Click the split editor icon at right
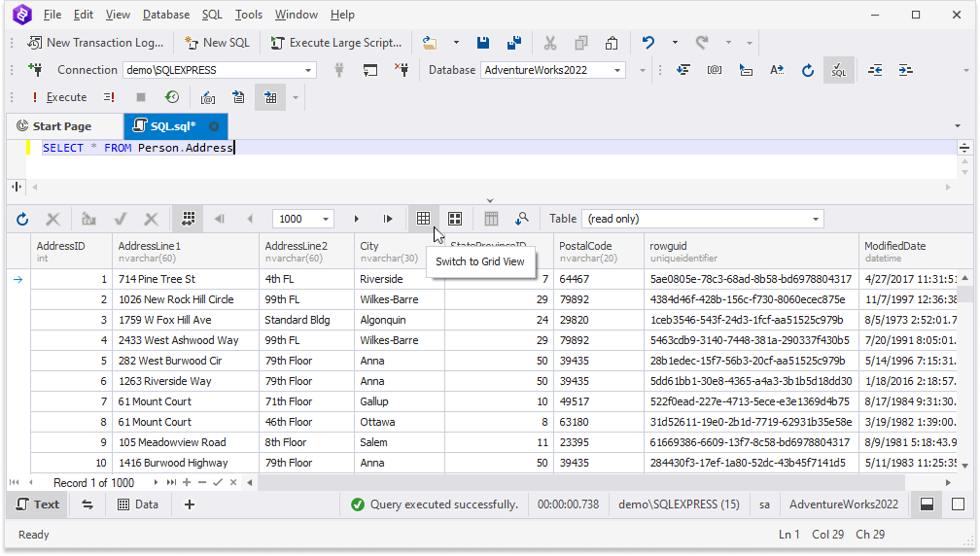980x556 pixels. click(964, 148)
